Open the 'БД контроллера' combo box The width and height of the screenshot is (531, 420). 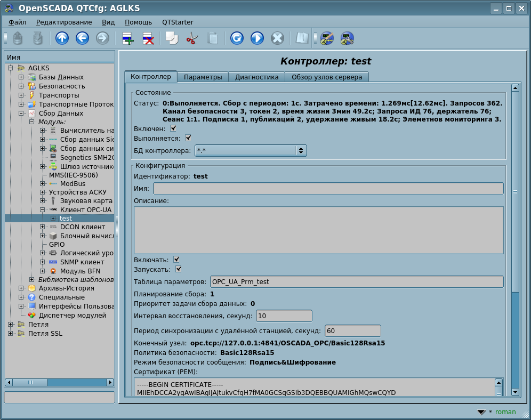click(x=251, y=151)
